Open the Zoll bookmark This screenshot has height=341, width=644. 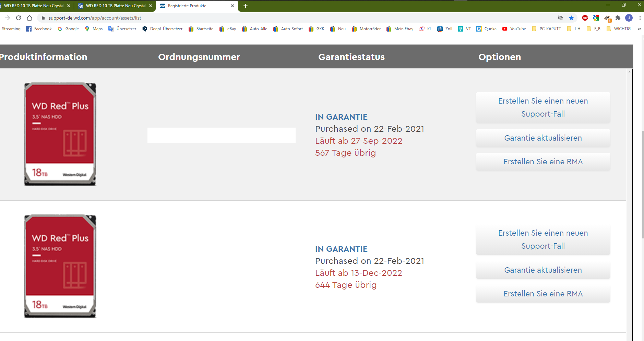445,29
